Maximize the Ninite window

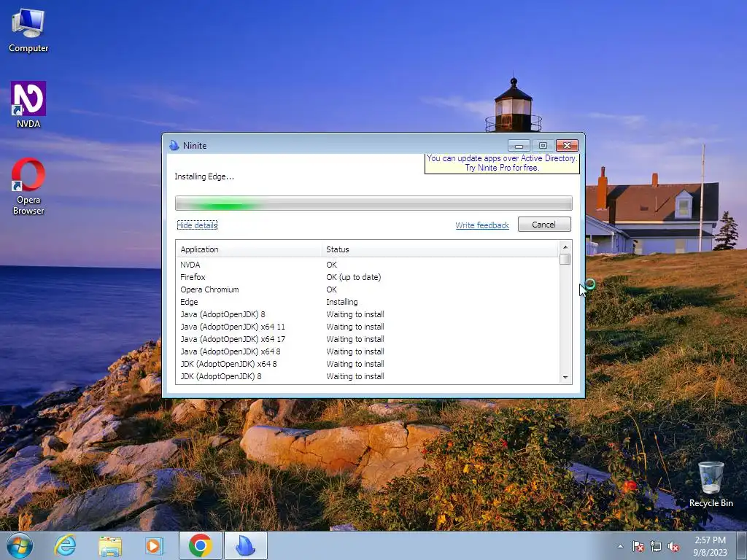(543, 145)
